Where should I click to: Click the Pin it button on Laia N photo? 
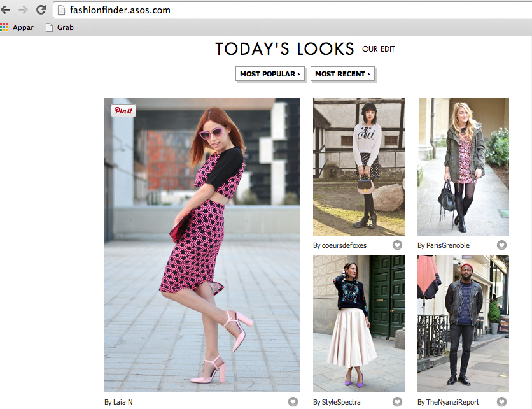click(x=123, y=111)
